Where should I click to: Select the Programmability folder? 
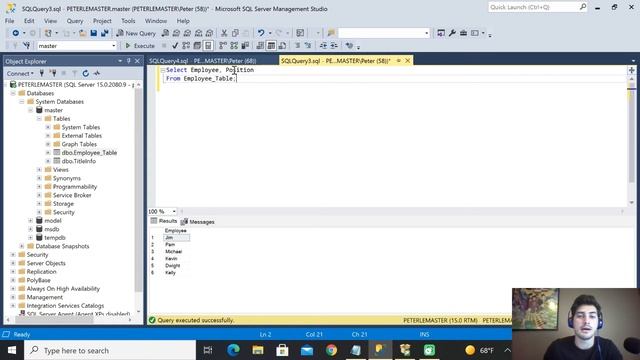tap(75, 187)
